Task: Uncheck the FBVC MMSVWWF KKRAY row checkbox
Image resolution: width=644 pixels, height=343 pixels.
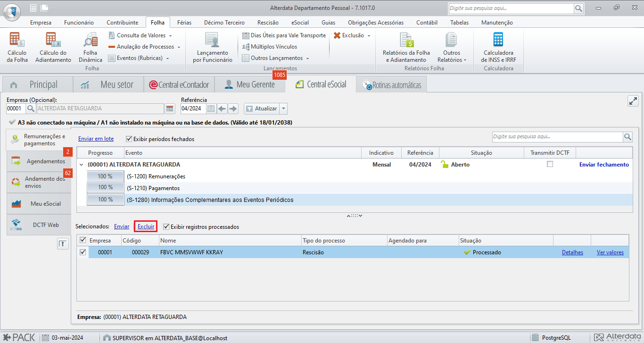Action: tap(83, 252)
